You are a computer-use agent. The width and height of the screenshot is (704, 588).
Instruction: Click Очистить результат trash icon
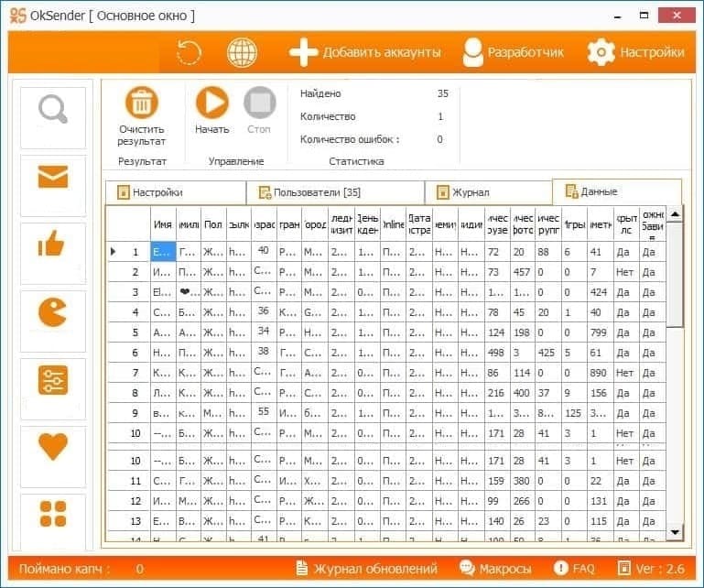pos(142,103)
